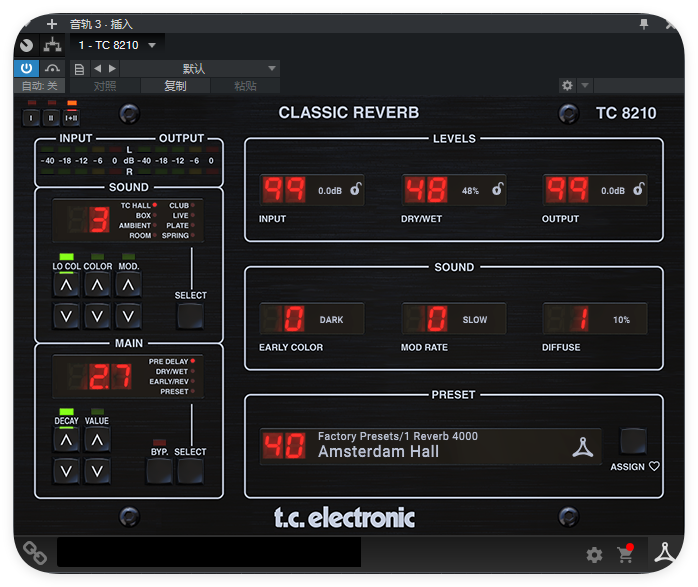The image size is (698, 587).
Task: Decrease VALUE with down arrow
Action: tap(97, 471)
